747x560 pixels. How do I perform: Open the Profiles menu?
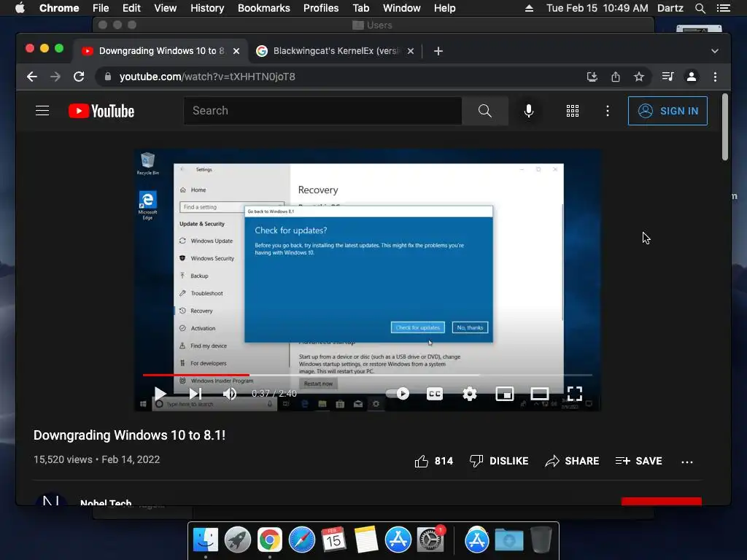click(321, 8)
